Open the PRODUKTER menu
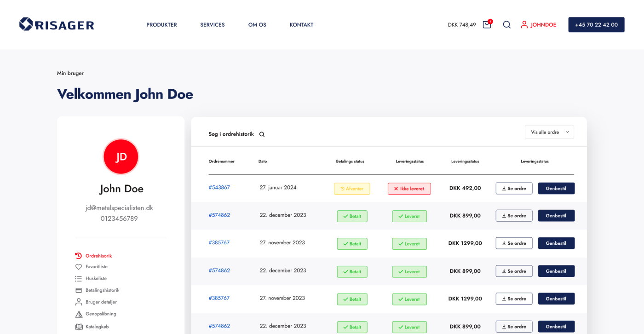Image resolution: width=644 pixels, height=334 pixels. point(161,25)
